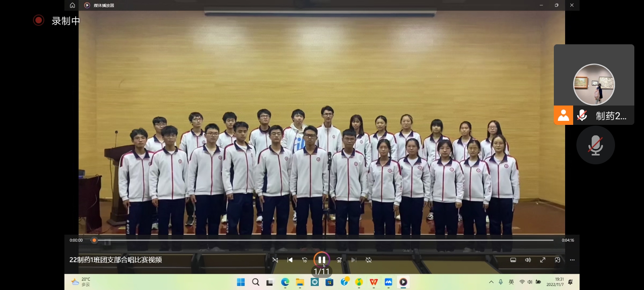
Task: Rewind 10 seconds
Action: point(305,260)
